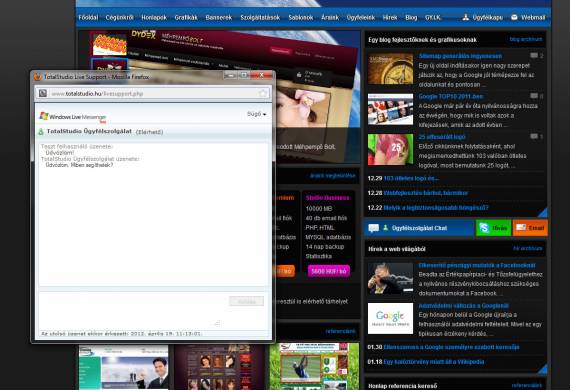Click the green Skype Hívás button

[493, 228]
